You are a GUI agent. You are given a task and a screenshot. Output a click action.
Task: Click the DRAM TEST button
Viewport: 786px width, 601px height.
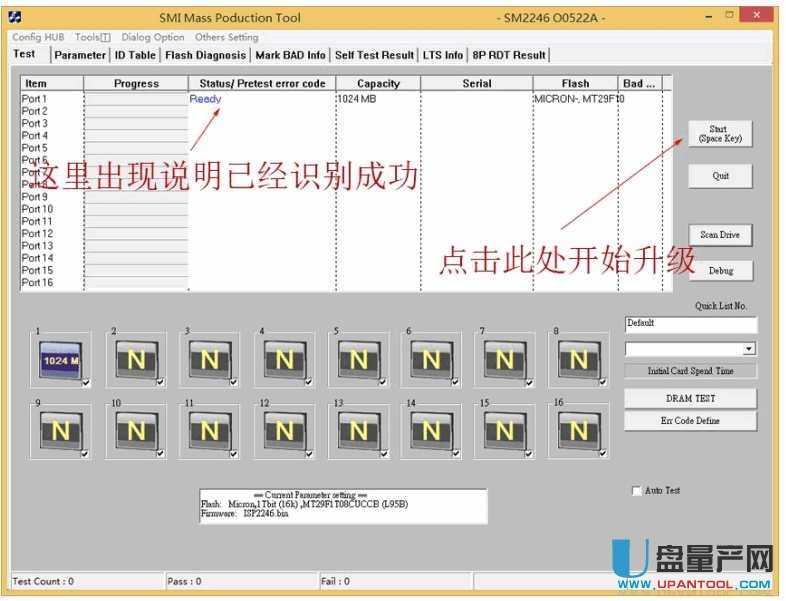click(x=690, y=398)
